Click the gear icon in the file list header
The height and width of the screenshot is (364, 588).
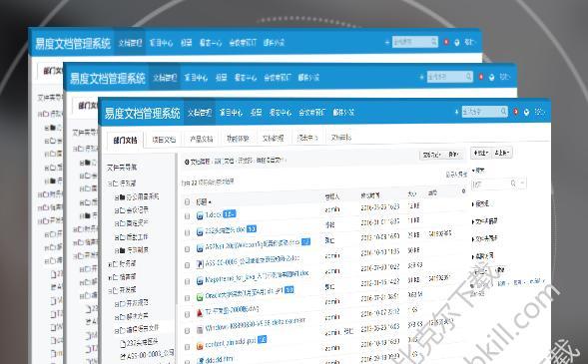(x=464, y=191)
